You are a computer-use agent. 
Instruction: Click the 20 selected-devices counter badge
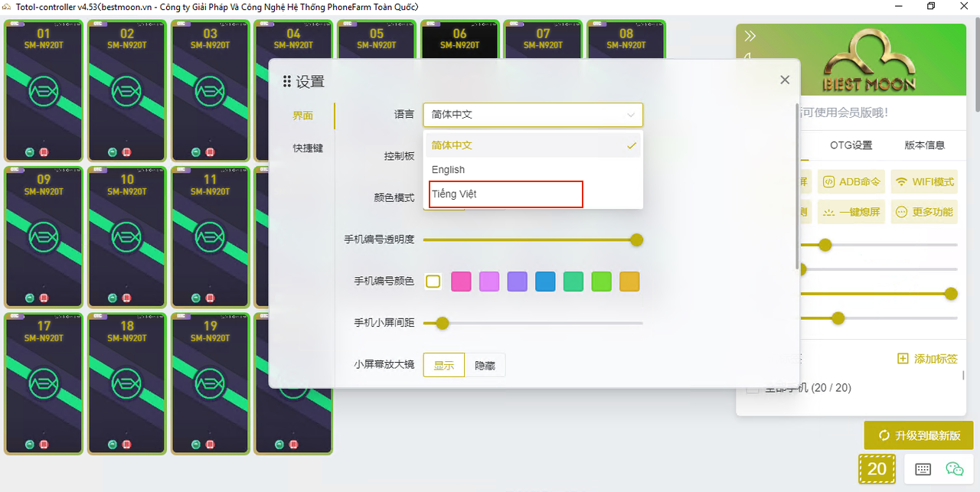coord(877,469)
